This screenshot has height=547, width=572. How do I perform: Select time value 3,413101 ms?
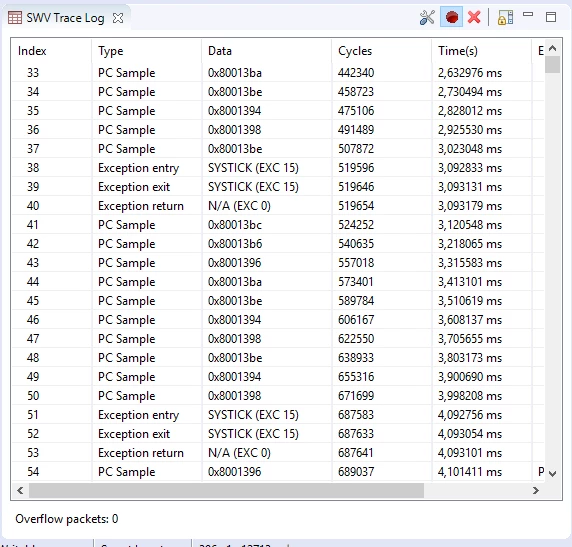click(x=470, y=282)
